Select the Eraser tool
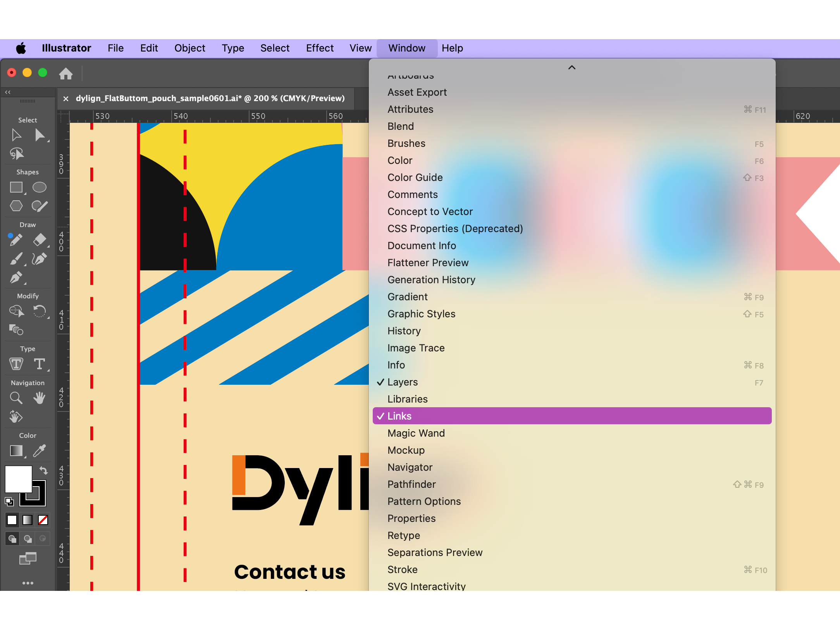This screenshot has height=630, width=840. click(x=40, y=240)
